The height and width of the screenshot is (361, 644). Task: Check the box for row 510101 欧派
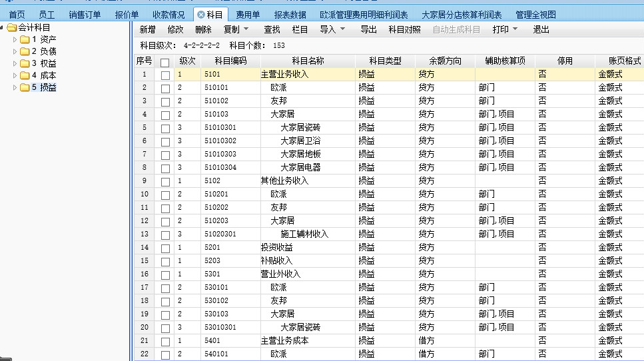tap(165, 89)
